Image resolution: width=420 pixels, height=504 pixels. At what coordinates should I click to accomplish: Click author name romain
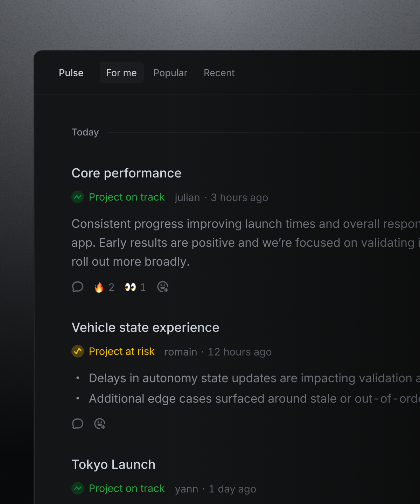click(x=181, y=352)
